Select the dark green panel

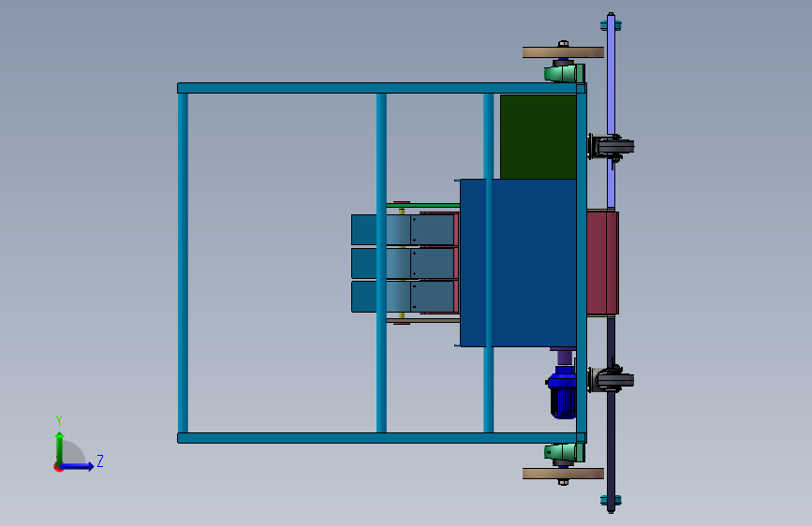538,137
